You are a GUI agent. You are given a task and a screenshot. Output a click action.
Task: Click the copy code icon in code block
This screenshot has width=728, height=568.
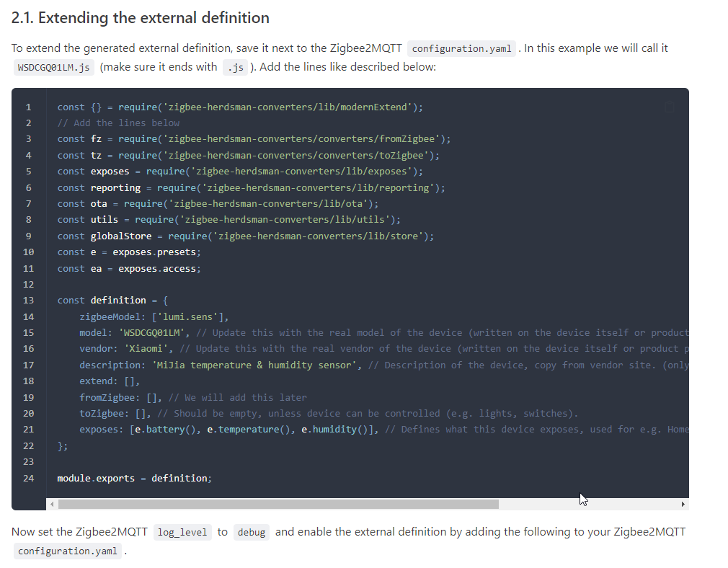(669, 107)
